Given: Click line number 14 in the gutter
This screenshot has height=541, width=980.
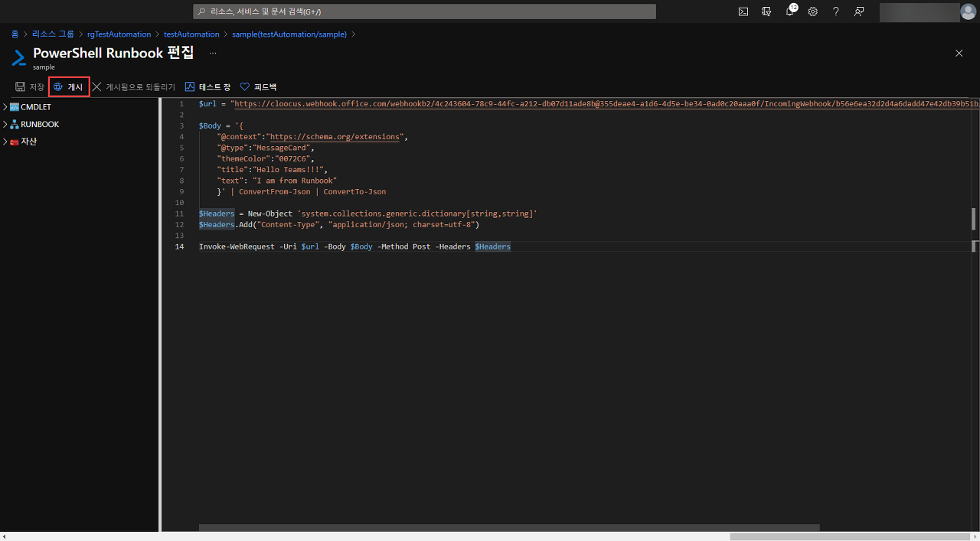Looking at the screenshot, I should [180, 246].
